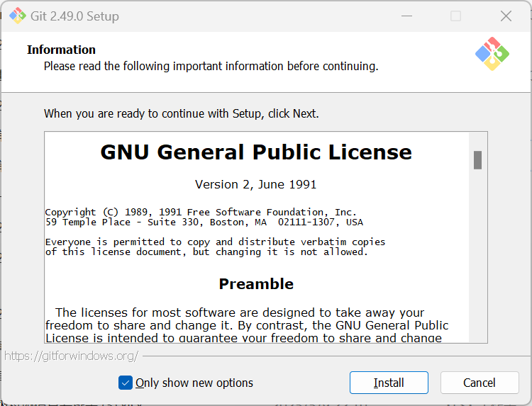
Task: Click the 59 Temple Place address line
Action: pos(204,222)
